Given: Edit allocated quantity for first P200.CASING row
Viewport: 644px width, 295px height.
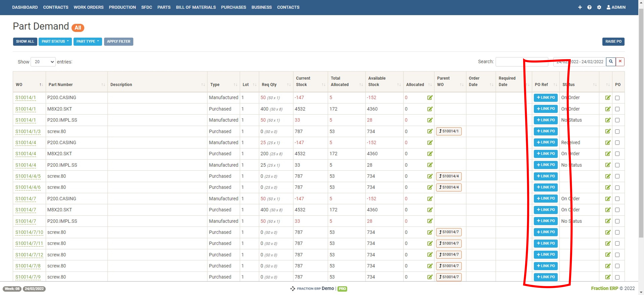Looking at the screenshot, I should [430, 98].
